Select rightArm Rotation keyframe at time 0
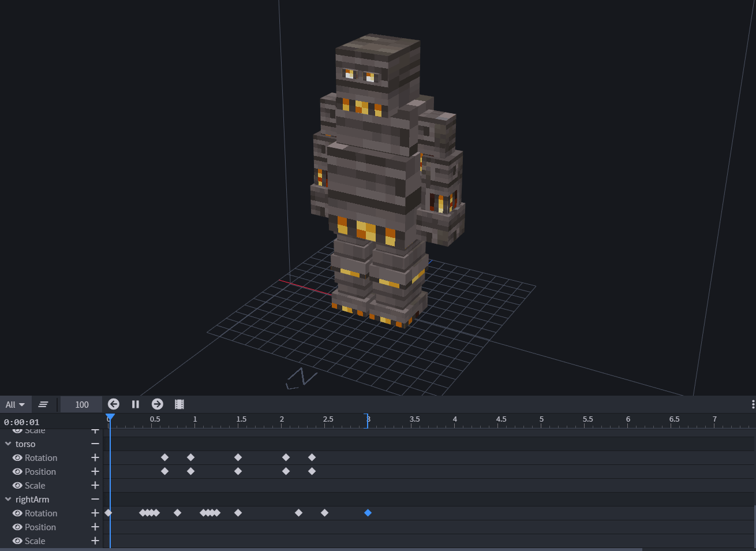 (x=108, y=513)
